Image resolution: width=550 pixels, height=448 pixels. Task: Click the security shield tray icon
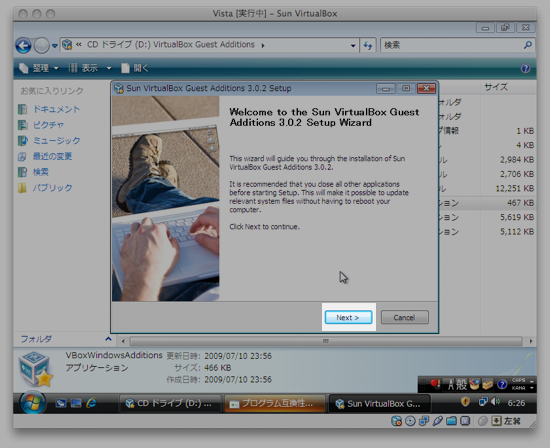[x=465, y=402]
